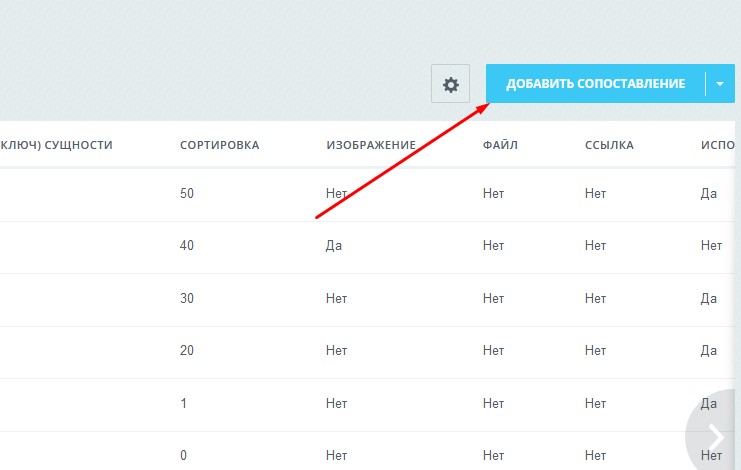The width and height of the screenshot is (741, 470).
Task: Select the sort value 40 cell
Action: coord(187,245)
